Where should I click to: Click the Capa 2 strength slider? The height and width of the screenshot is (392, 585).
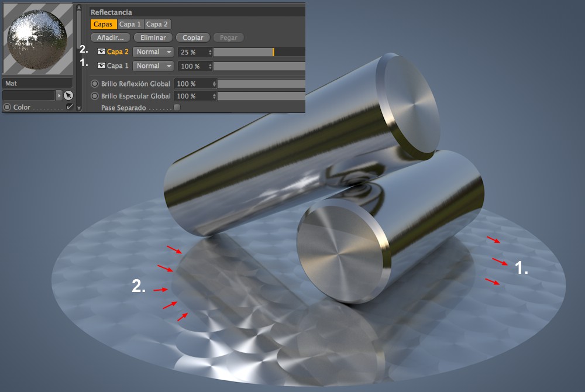pyautogui.click(x=259, y=52)
